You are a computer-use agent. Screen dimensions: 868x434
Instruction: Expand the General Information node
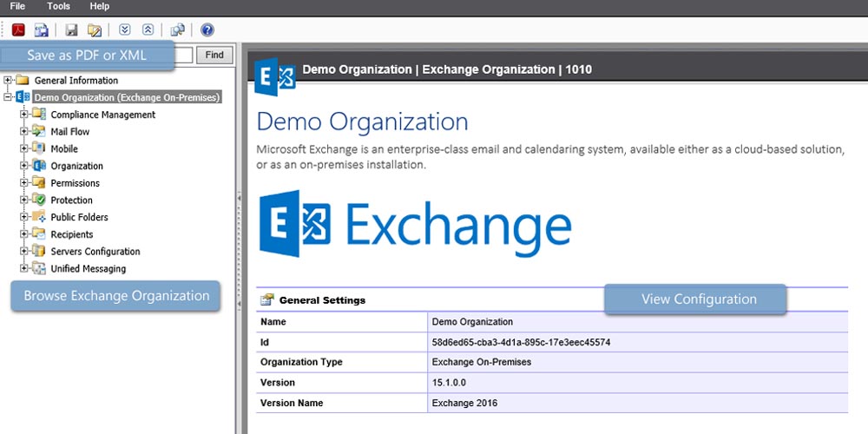(x=7, y=80)
